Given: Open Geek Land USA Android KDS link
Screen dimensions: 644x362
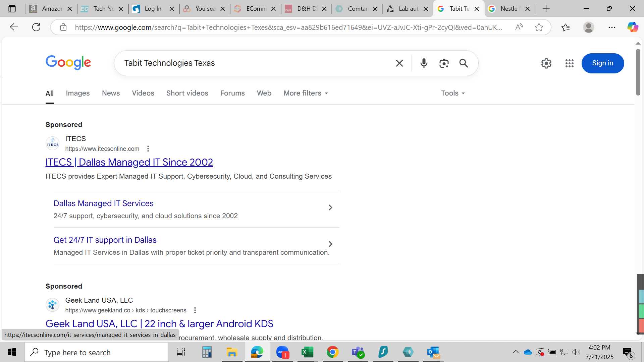Looking at the screenshot, I should [159, 324].
